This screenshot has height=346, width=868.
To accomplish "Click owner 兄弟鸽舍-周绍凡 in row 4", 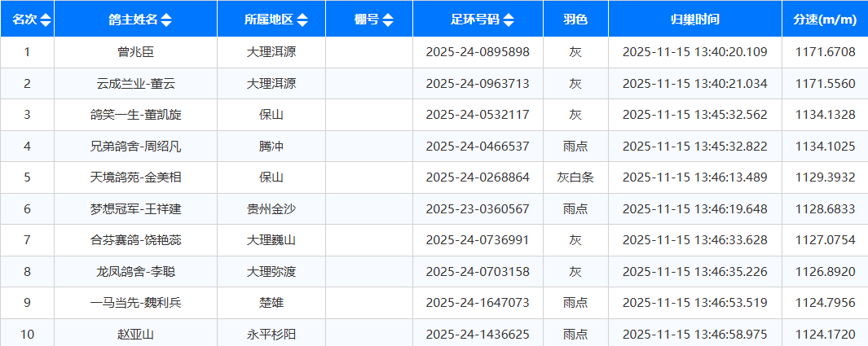I will point(135,147).
